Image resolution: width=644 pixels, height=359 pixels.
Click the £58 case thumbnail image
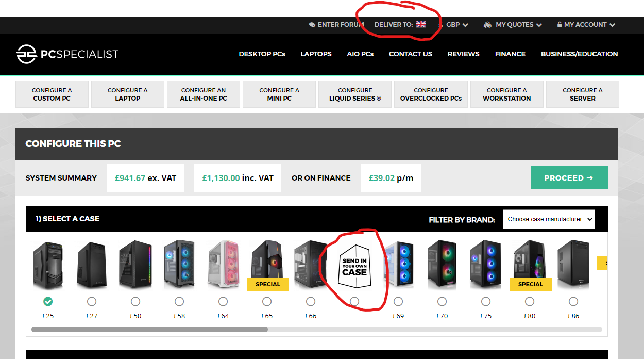click(179, 265)
